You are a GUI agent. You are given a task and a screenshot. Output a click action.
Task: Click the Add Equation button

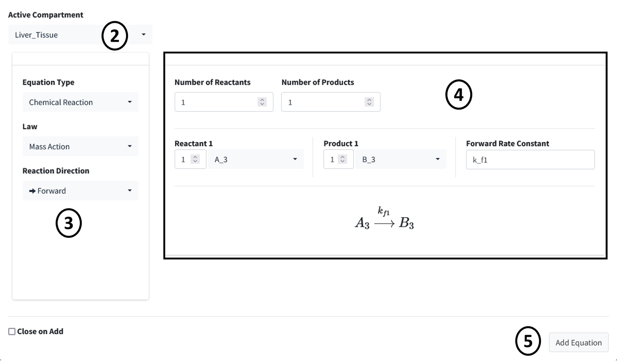click(579, 343)
